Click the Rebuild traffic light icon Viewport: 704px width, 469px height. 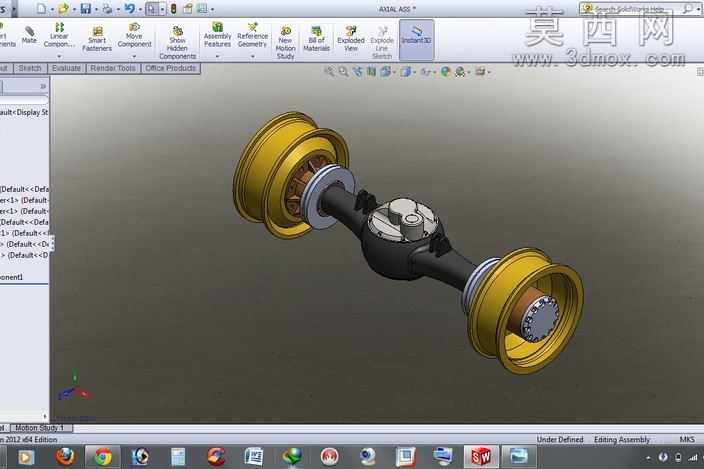173,9
